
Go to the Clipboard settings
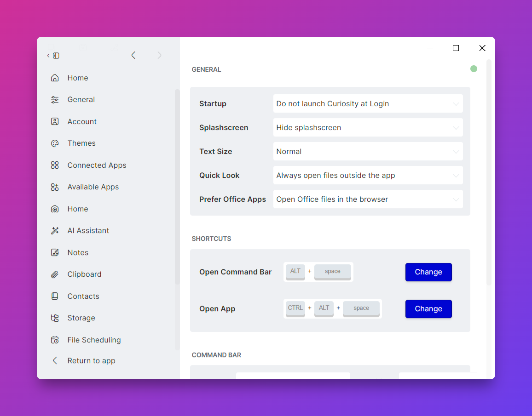coord(84,274)
